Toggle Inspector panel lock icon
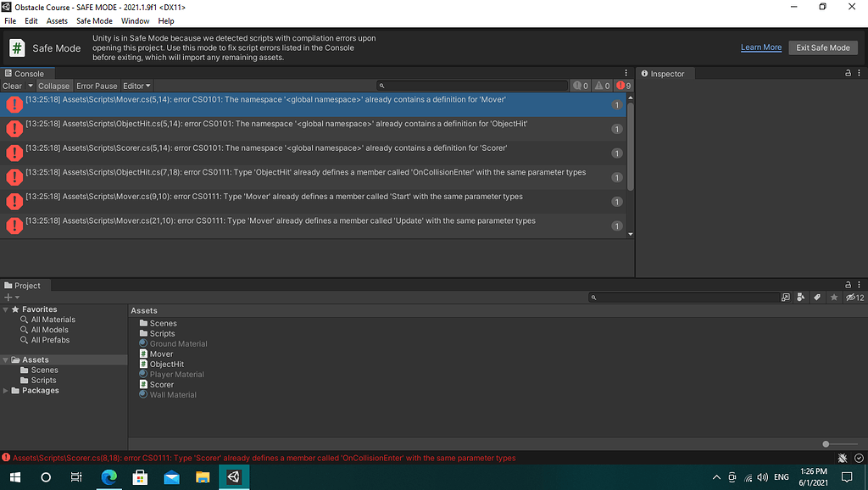The width and height of the screenshot is (868, 490). click(x=848, y=73)
